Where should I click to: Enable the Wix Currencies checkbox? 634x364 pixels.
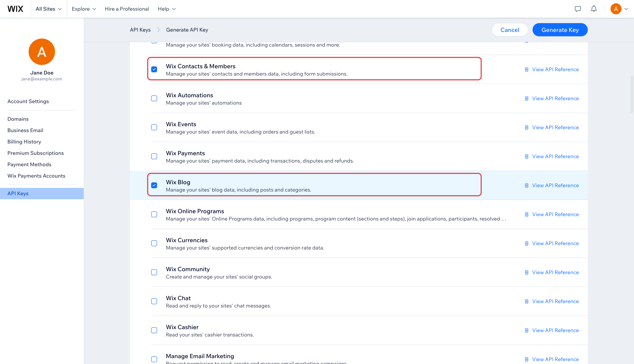(154, 243)
